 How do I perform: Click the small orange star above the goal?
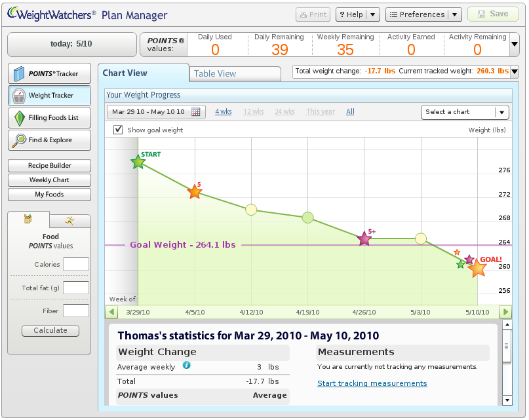coord(457,252)
